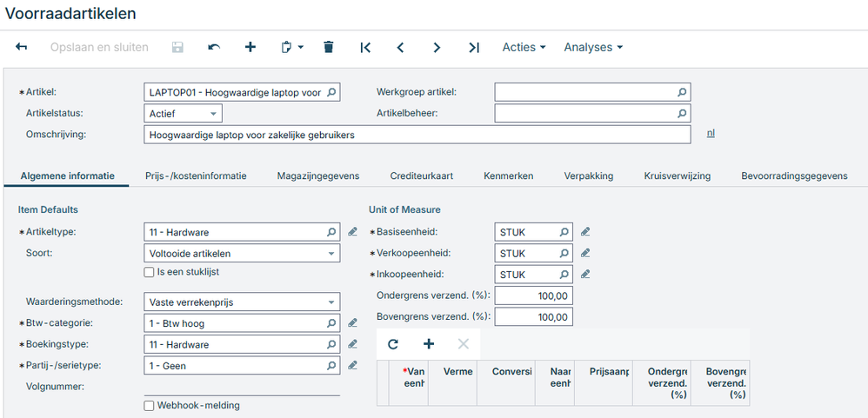
Task: Click the 'nl' language link
Action: (711, 134)
